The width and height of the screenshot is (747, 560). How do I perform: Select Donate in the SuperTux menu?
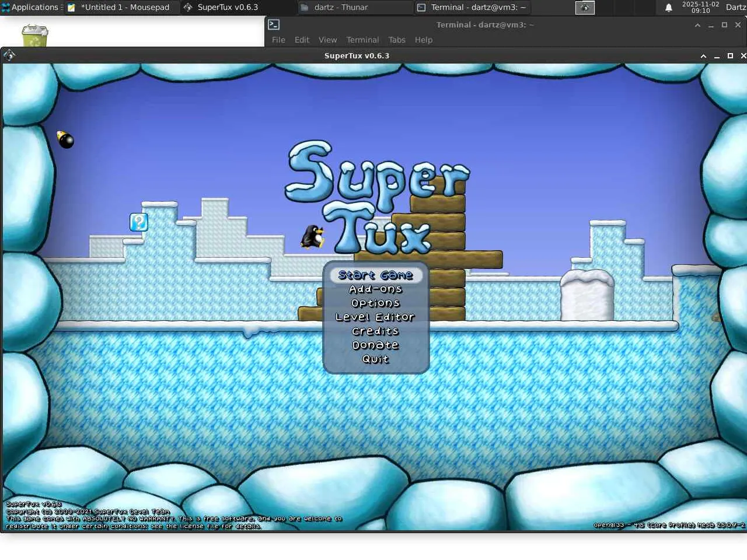coord(376,345)
